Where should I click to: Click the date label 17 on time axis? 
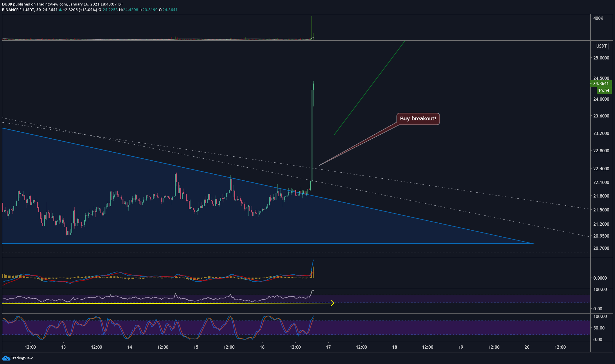(328, 347)
